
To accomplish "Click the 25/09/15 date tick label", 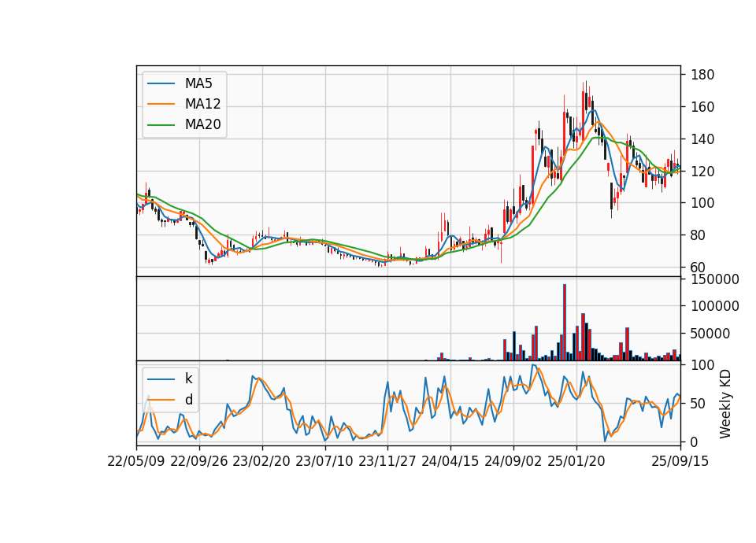I will [680, 461].
